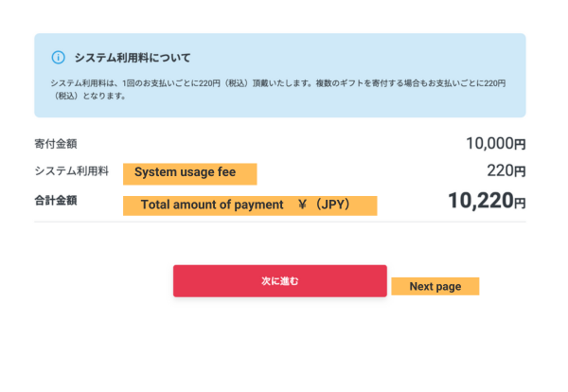The image size is (568, 392).
Task: Click the (JPY) text in the annotation
Action: coord(335,205)
